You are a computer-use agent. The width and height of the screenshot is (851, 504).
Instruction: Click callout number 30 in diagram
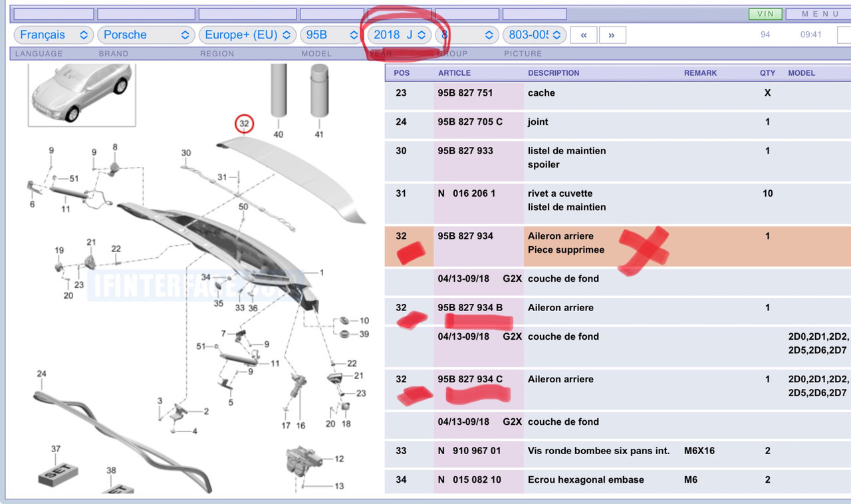(x=186, y=153)
